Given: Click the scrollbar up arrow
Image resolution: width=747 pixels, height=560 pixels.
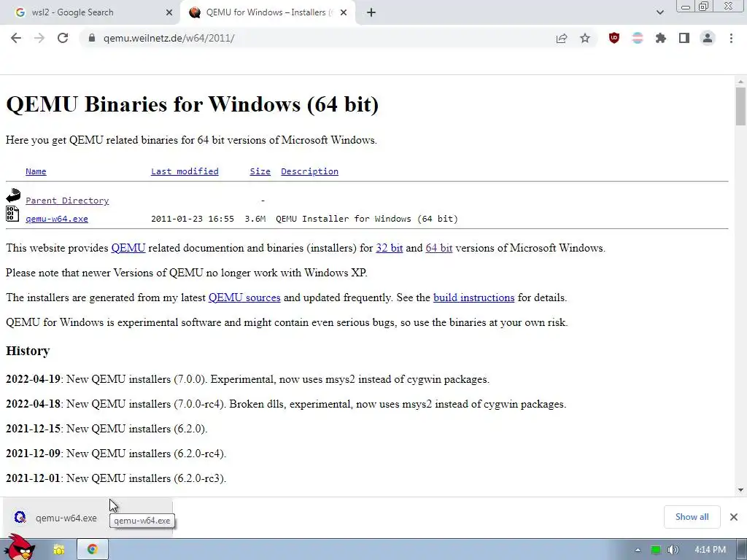Looking at the screenshot, I should pyautogui.click(x=740, y=81).
